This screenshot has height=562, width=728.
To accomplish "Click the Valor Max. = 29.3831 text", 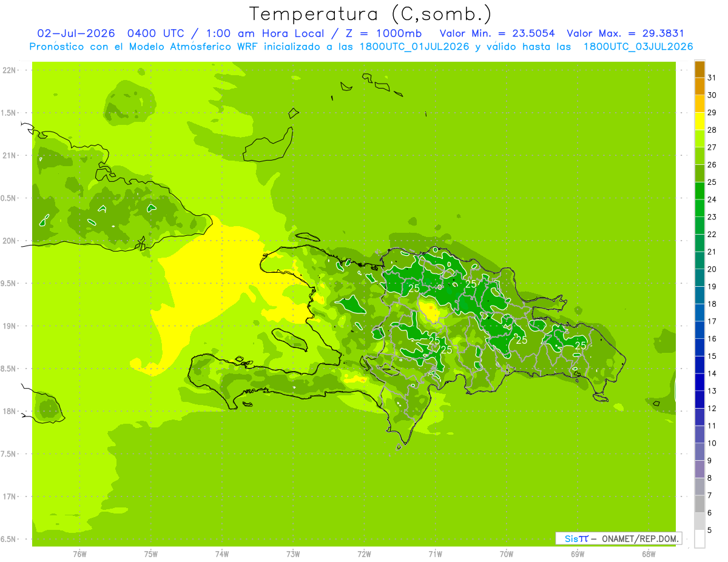I will pyautogui.click(x=625, y=33).
